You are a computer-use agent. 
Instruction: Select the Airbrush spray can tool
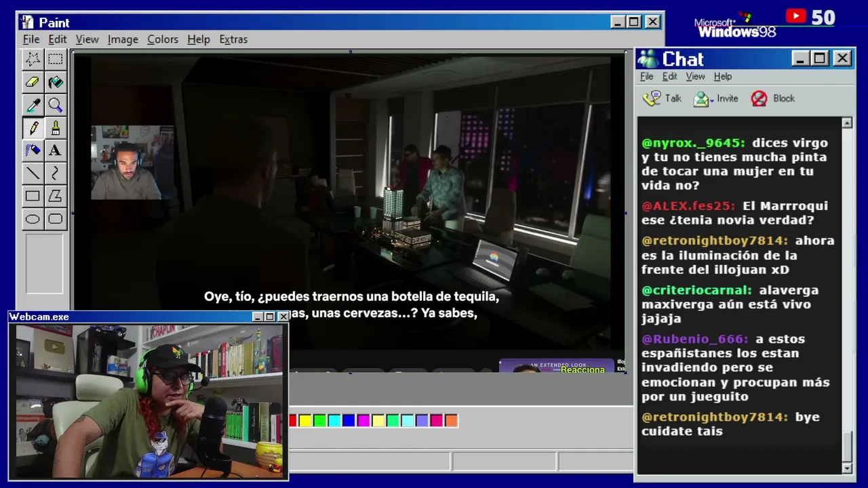coord(33,150)
